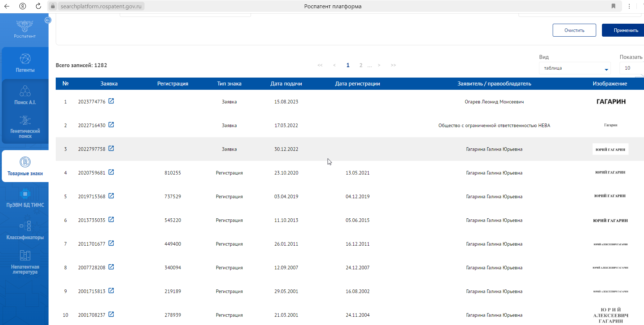The height and width of the screenshot is (325, 644).
Task: Open the Показать records-per-page dropdown
Action: pos(632,68)
